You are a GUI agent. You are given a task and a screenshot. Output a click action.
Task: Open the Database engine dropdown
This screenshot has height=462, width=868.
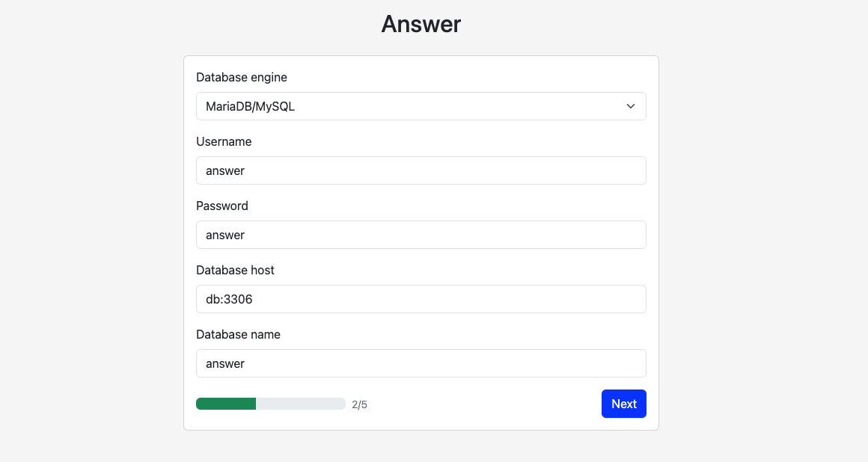pos(421,106)
